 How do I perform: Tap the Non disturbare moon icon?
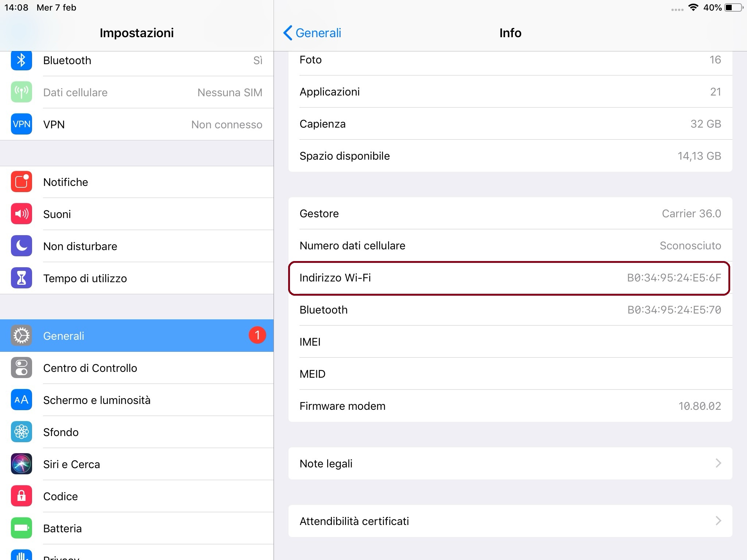point(21,246)
